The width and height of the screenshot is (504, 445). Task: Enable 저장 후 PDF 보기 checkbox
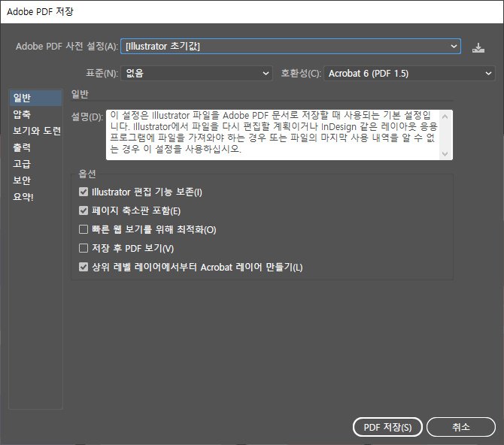click(x=84, y=248)
